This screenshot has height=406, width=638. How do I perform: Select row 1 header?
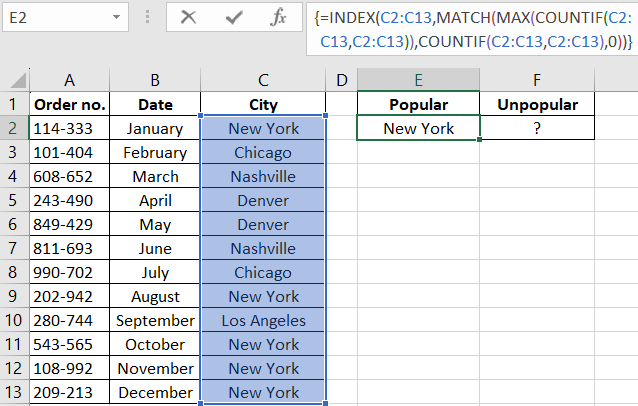[15, 104]
